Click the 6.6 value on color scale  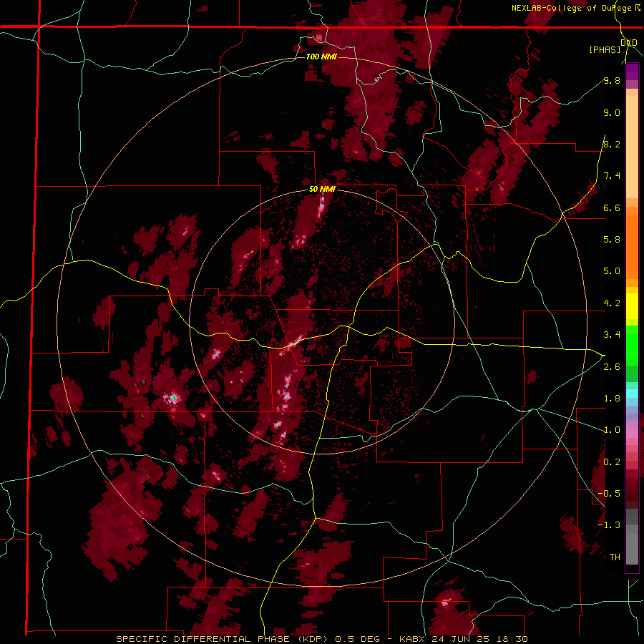(612, 208)
